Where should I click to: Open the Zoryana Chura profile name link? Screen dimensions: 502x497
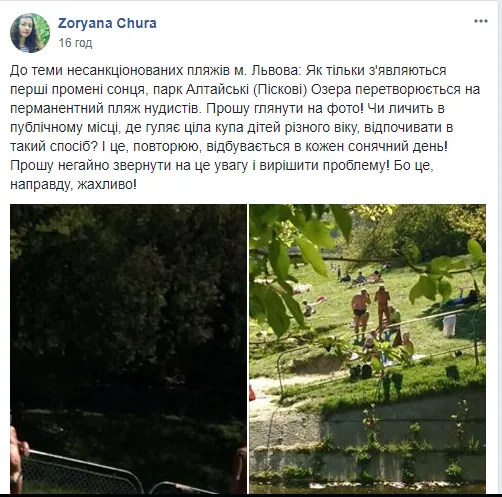click(107, 23)
